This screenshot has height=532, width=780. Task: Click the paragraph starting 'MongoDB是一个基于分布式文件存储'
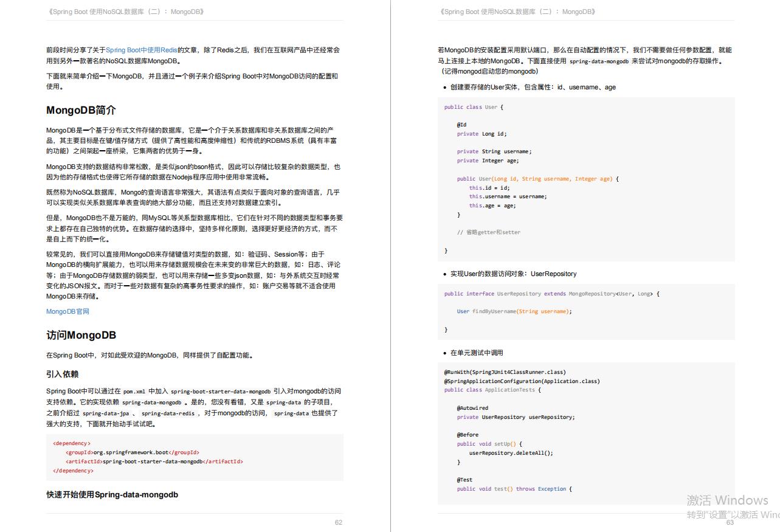192,140
